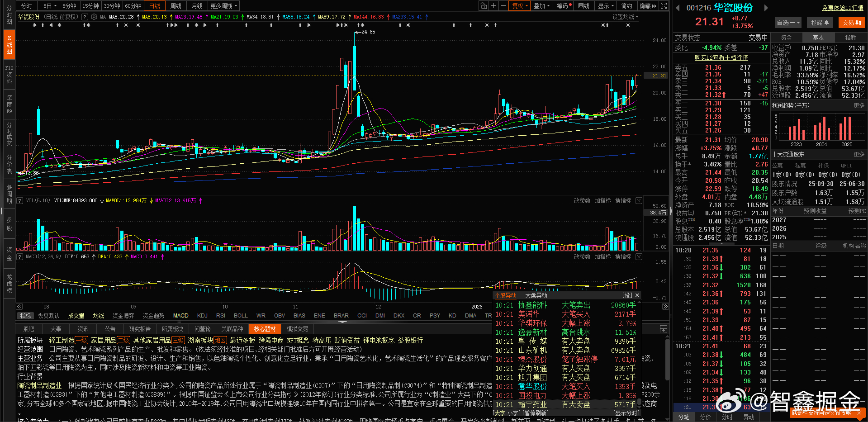Click the timeline scroll-right double arrow
This screenshot has width=868, height=422.
[665, 307]
